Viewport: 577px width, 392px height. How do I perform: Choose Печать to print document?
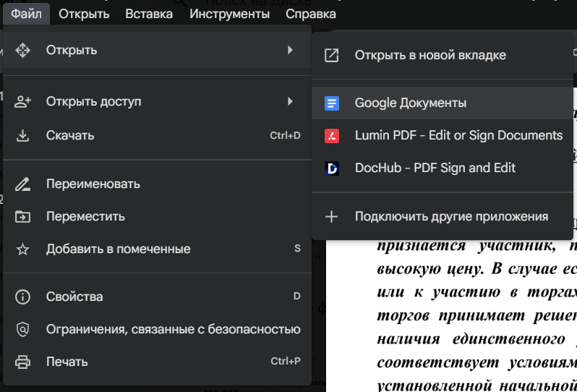pyautogui.click(x=157, y=362)
